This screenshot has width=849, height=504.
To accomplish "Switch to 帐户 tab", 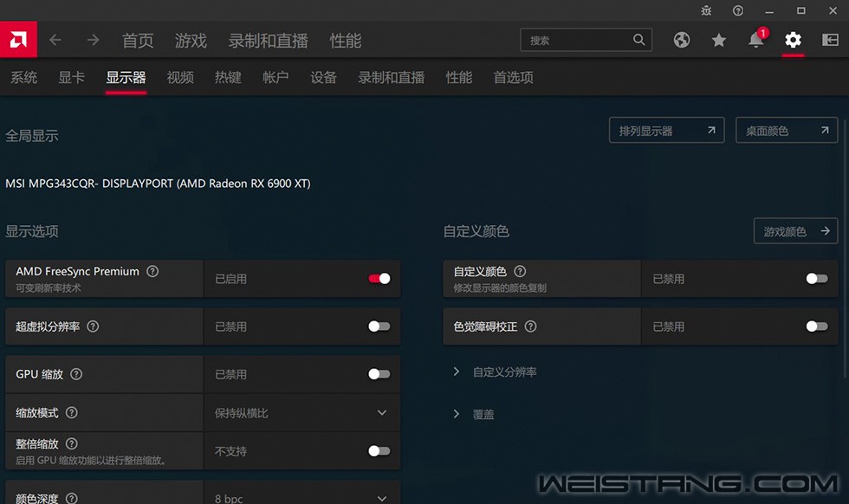I will 275,77.
